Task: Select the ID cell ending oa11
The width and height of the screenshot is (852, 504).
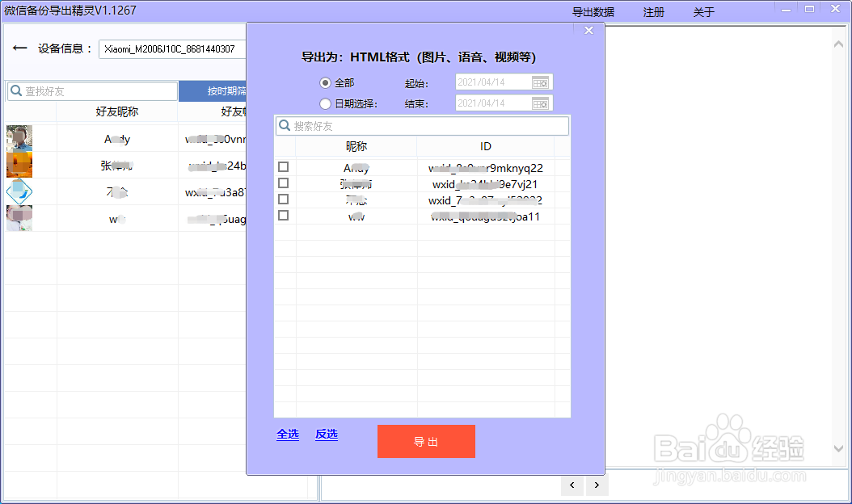Action: tap(485, 216)
